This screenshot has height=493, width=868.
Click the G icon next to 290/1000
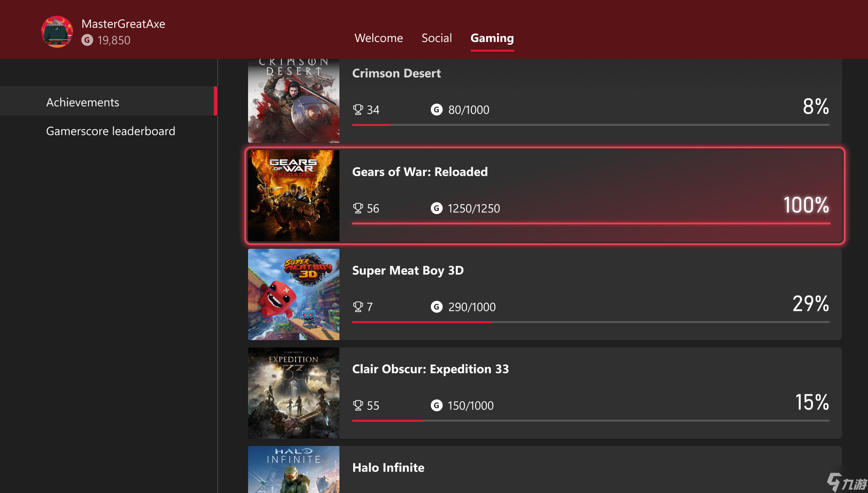(436, 307)
